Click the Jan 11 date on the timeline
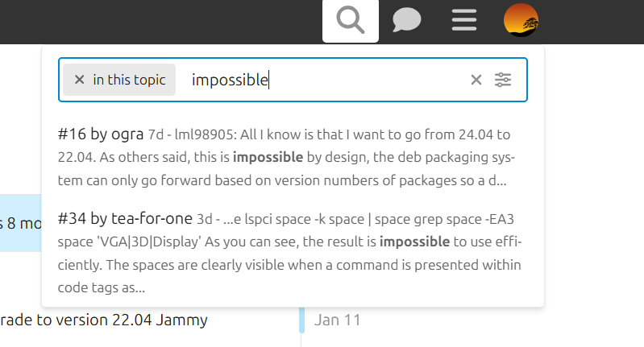644x347 pixels. (x=337, y=320)
